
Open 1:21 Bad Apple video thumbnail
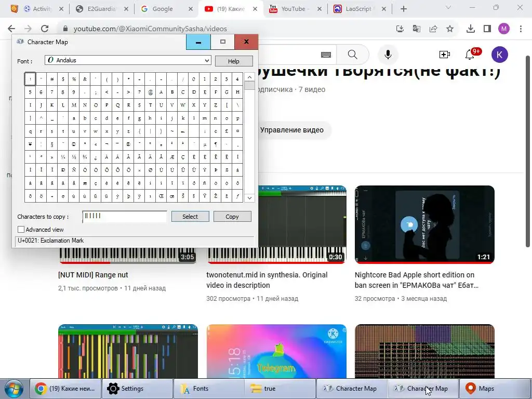(424, 224)
